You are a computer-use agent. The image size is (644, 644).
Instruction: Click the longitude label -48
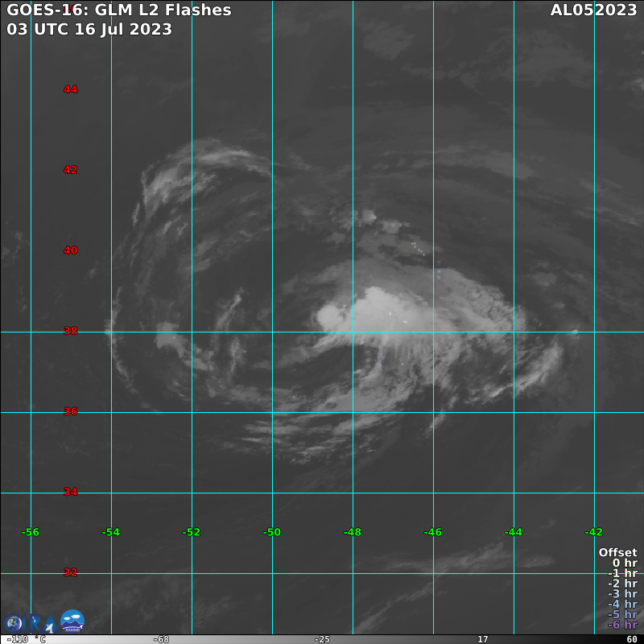[352, 532]
